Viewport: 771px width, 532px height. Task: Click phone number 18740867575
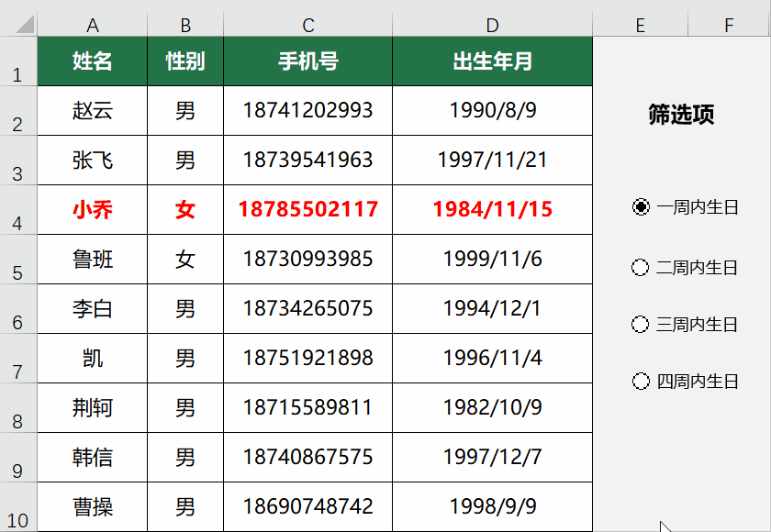pos(308,458)
